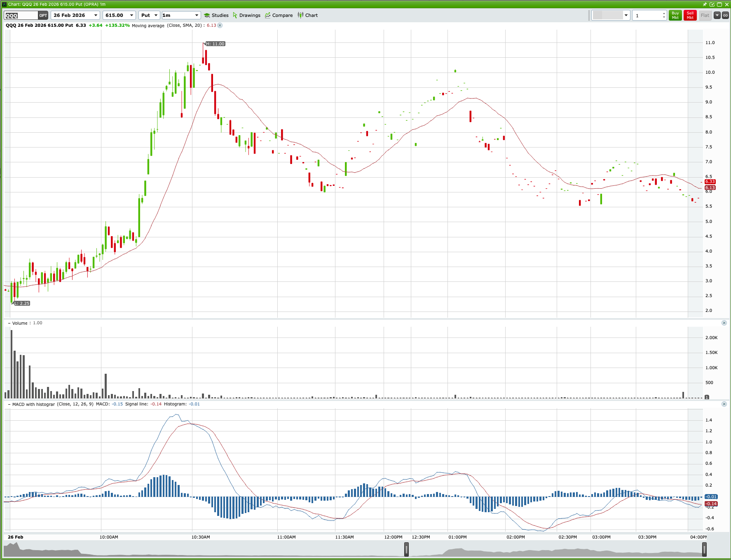Image resolution: width=731 pixels, height=560 pixels.
Task: Click the OPT security type button
Action: [42, 15]
